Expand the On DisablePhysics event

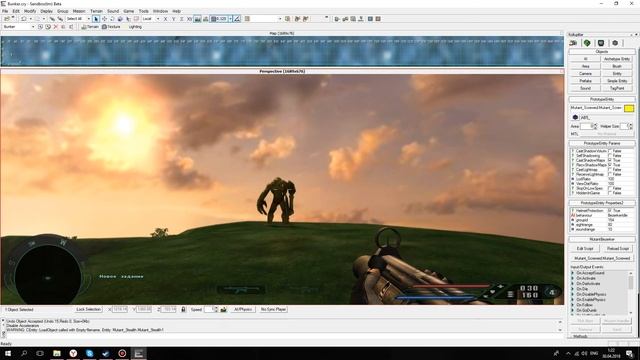[x=573, y=294]
